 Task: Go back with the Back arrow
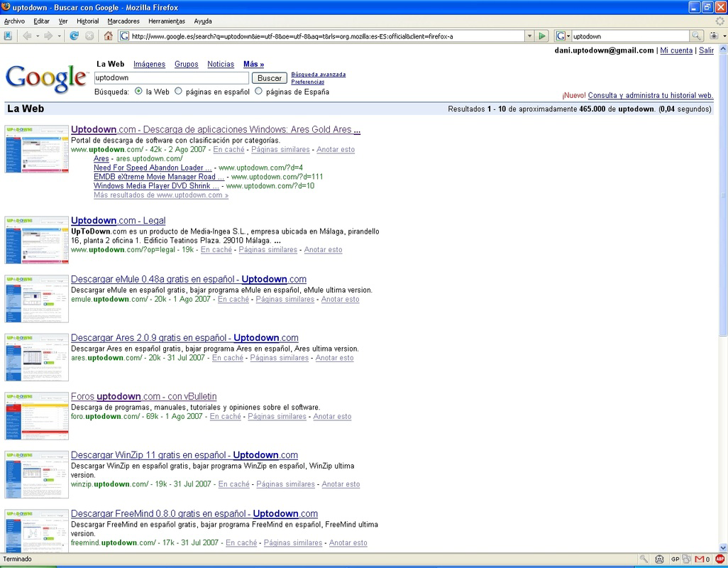(x=28, y=35)
